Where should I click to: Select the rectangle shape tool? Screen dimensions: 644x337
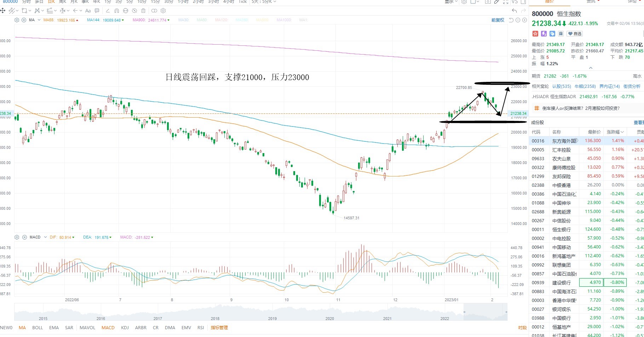(x=24, y=11)
